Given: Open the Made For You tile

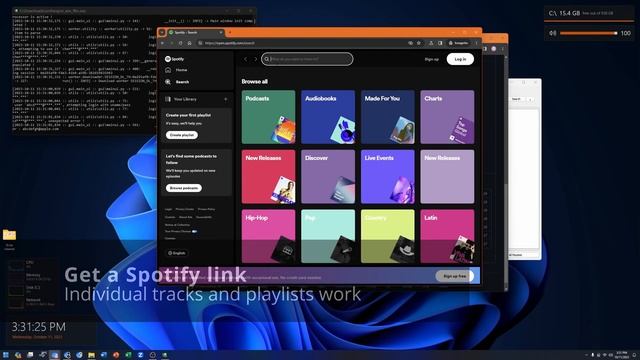Looking at the screenshot, I should point(387,117).
